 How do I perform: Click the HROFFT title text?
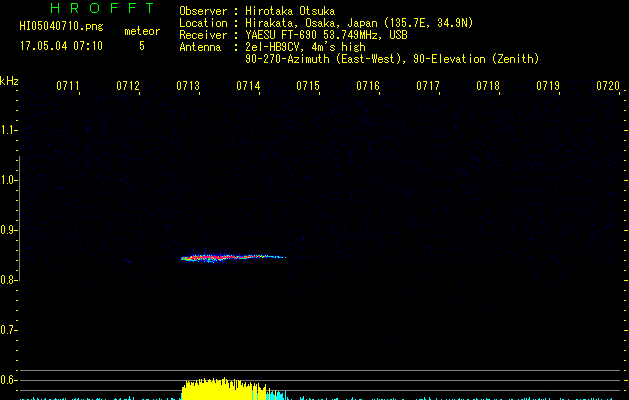103,8
